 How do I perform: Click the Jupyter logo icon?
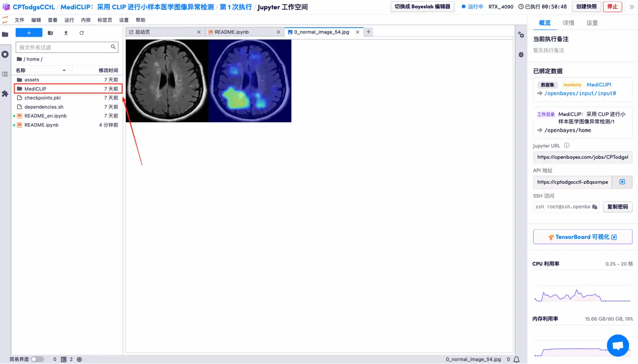[5, 20]
